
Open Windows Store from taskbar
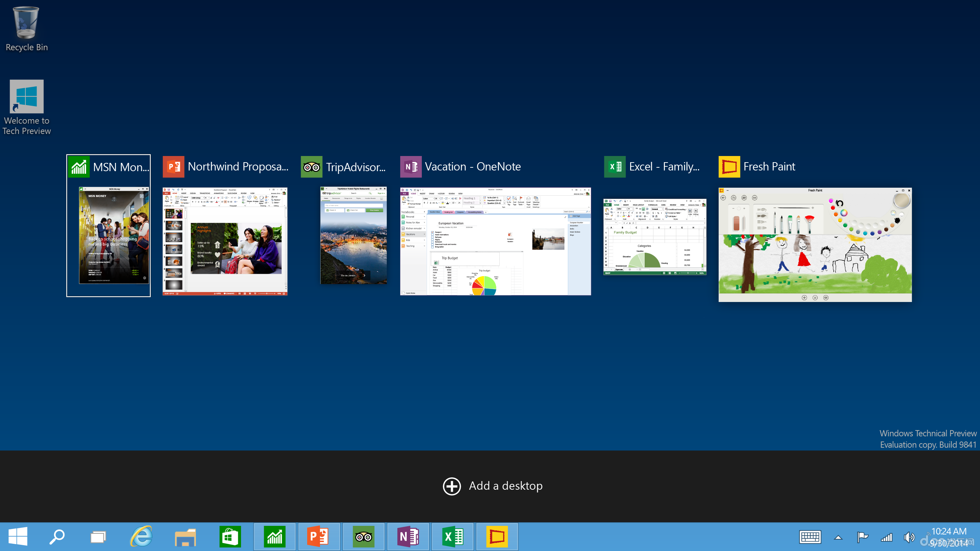pos(230,536)
